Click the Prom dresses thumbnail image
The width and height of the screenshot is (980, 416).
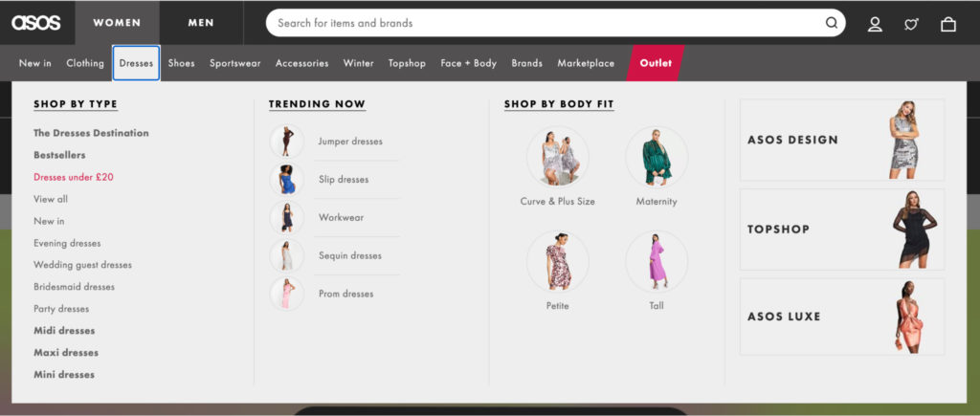coord(287,294)
